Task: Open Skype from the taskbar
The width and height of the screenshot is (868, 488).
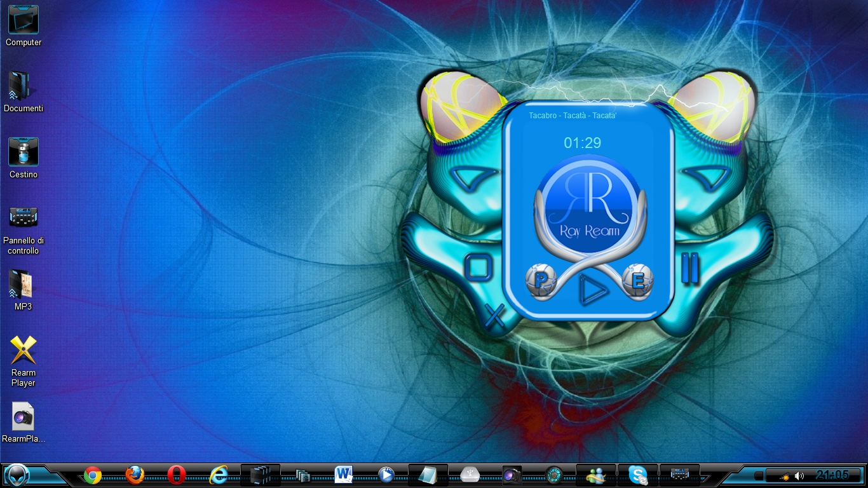Action: [637, 475]
